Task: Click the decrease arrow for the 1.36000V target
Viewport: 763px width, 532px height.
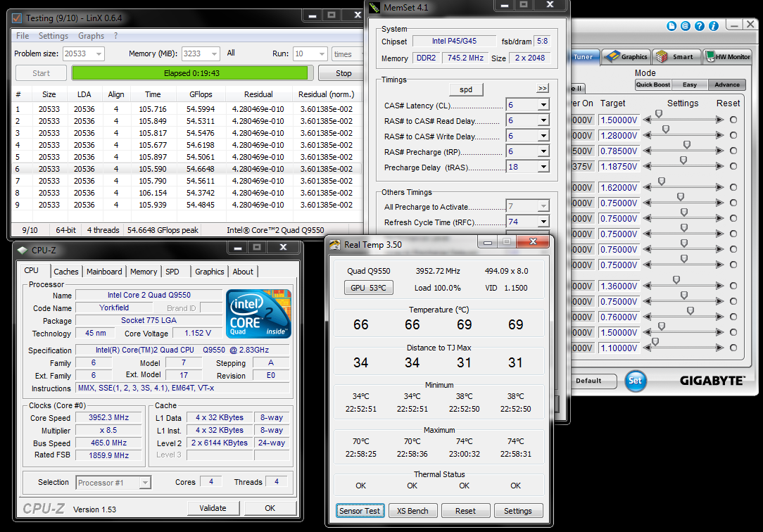Action: [x=647, y=286]
